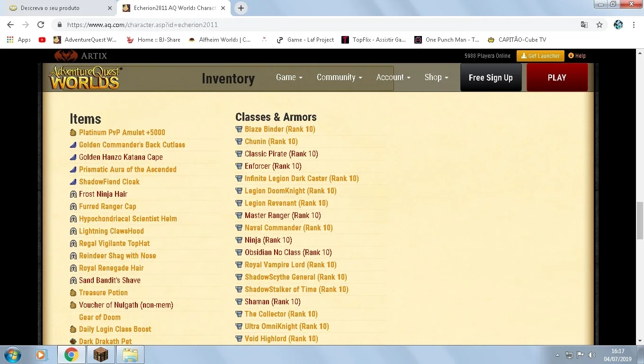The width and height of the screenshot is (644, 364).
Task: Click the bookmark star icon in address bar
Action: click(599, 25)
